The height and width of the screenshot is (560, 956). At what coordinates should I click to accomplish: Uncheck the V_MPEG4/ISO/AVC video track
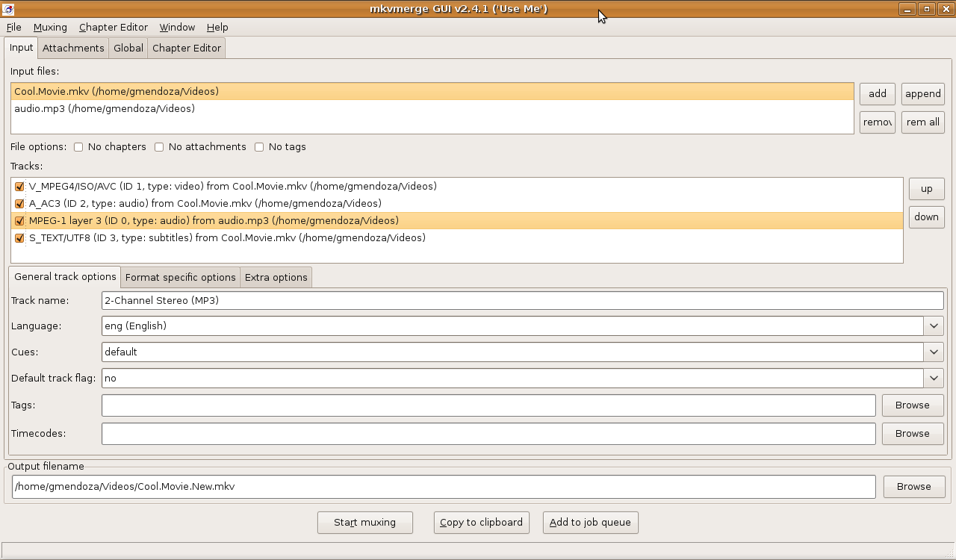[19, 187]
